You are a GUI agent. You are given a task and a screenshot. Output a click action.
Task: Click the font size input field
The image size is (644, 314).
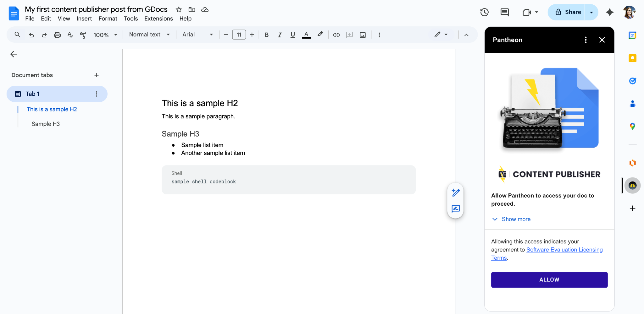(x=239, y=35)
